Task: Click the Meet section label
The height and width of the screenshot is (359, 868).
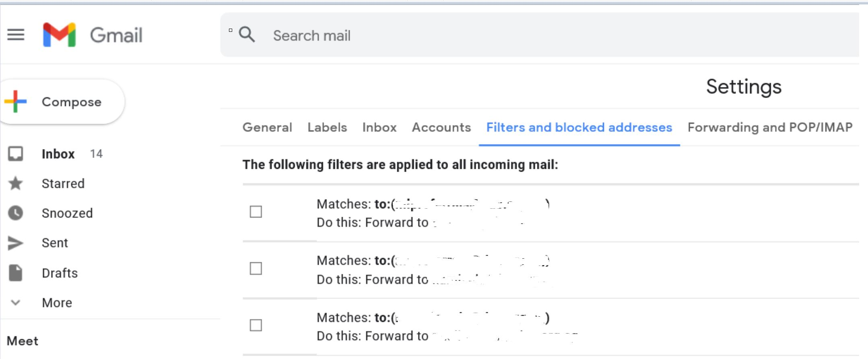Action: (22, 341)
